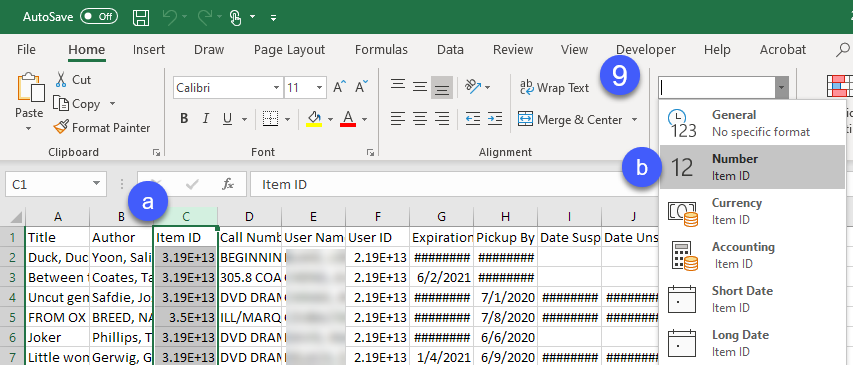
Task: Click the Increase Indent icon
Action: [x=495, y=118]
